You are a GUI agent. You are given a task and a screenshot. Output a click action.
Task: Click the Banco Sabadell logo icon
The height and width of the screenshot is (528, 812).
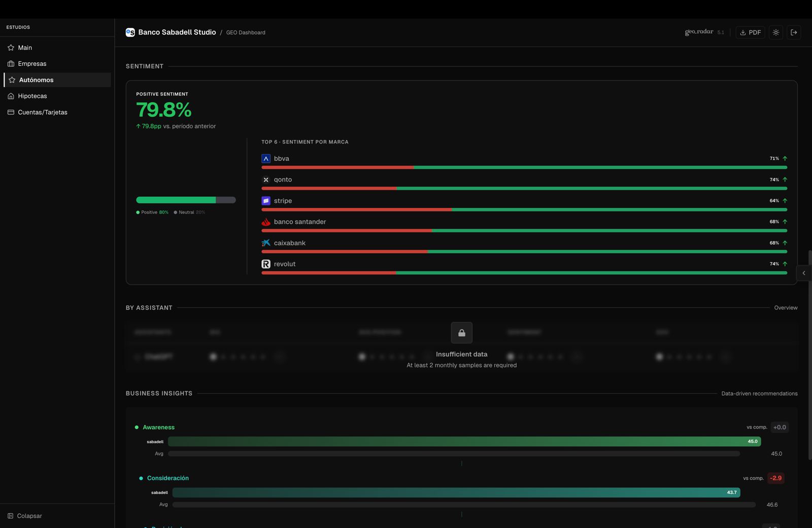[x=130, y=32]
